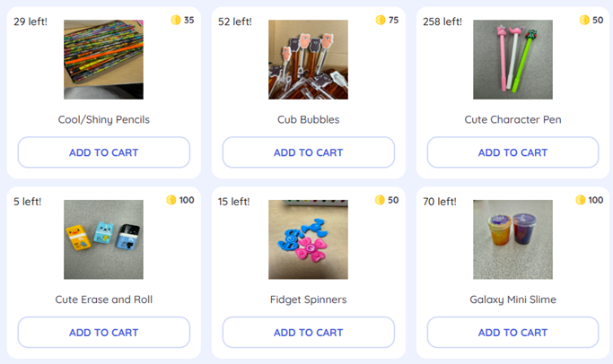View the Galaxy Mini Slime image
Screen dimensions: 613x364
512,239
